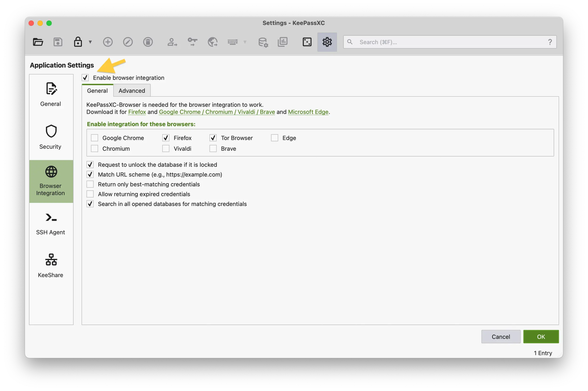
Task: Expand the lock database dropdown arrow
Action: point(90,42)
